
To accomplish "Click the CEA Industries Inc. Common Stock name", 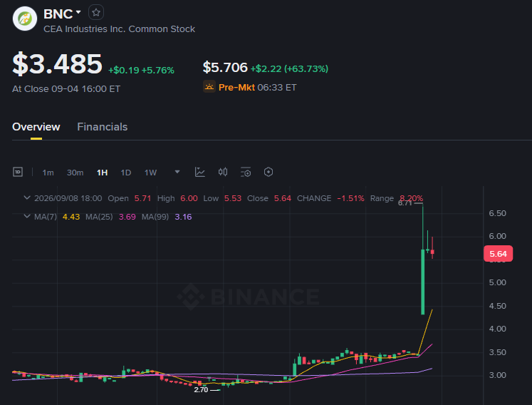I will [x=119, y=29].
